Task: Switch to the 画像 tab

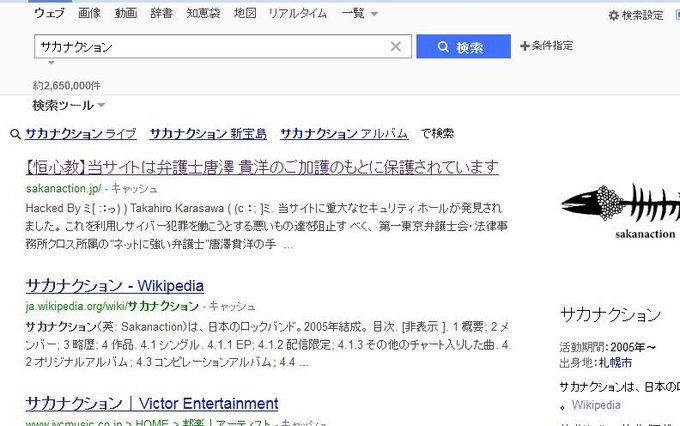Action: [x=89, y=13]
